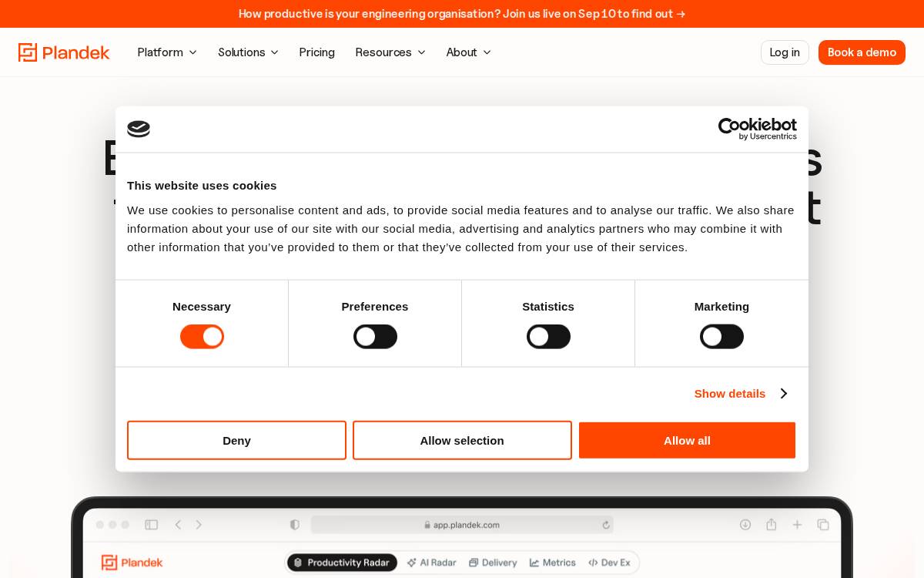Viewport: 924px width, 578px height.
Task: Select Productivity Radar tab in app preview
Action: tap(342, 563)
